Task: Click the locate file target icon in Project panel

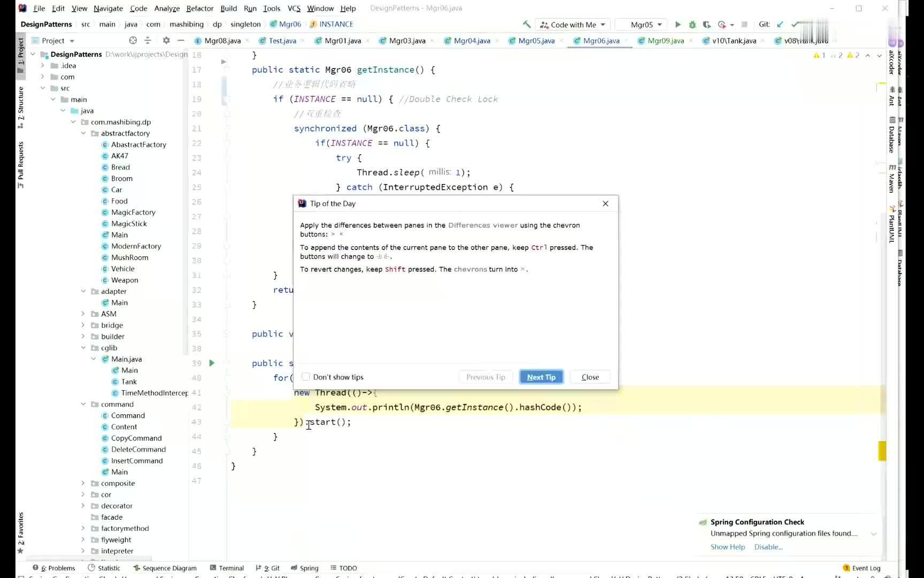Action: pos(133,41)
